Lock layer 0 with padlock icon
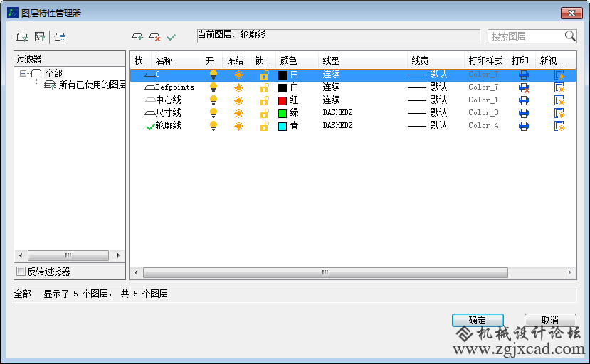Image resolution: width=590 pixels, height=364 pixels. pos(265,75)
